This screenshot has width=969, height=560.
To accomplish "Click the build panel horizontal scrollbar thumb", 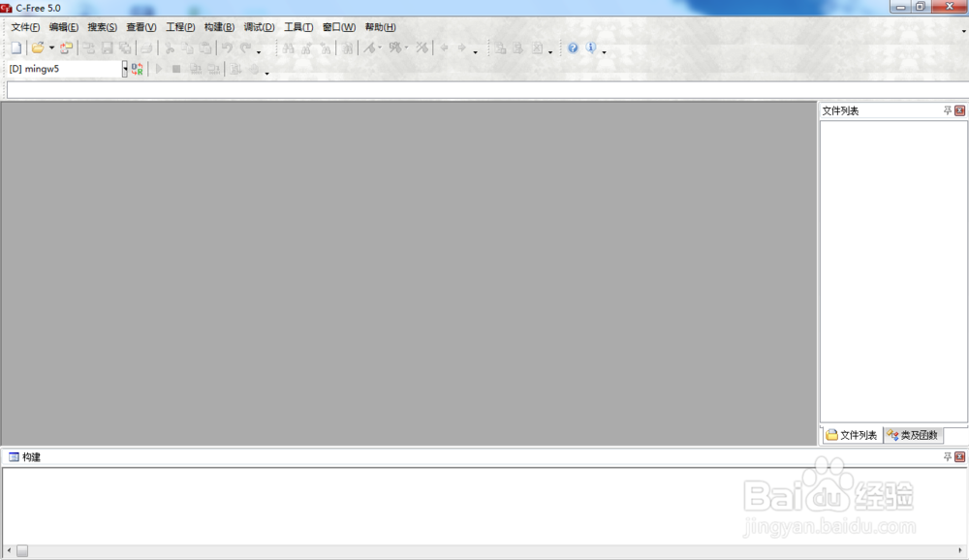I will point(22,550).
